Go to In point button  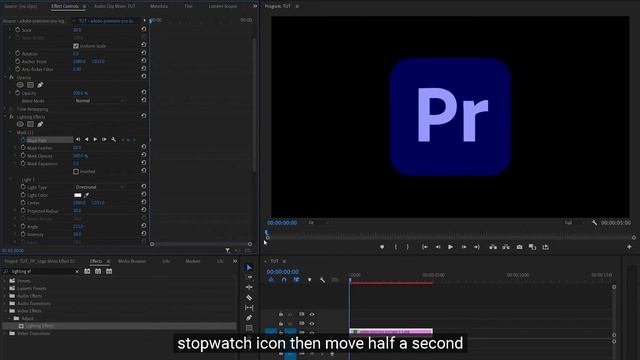tap(425, 247)
